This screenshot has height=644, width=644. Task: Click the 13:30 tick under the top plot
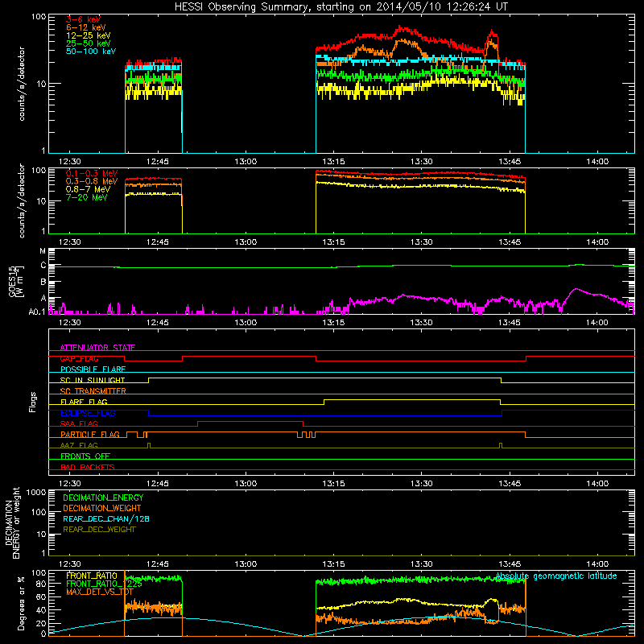[x=421, y=162]
